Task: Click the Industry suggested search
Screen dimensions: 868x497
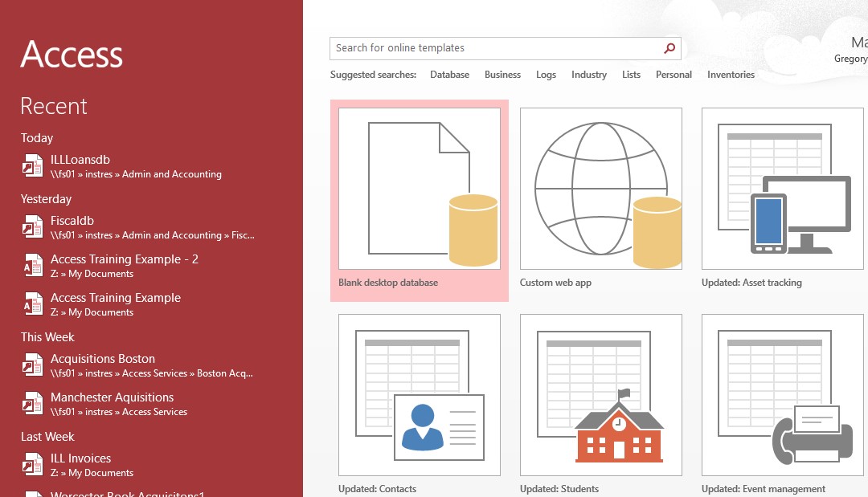Action: 589,75
